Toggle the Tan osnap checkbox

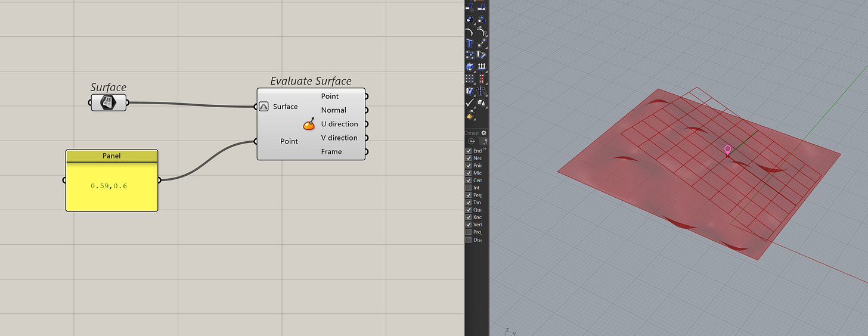pyautogui.click(x=468, y=203)
